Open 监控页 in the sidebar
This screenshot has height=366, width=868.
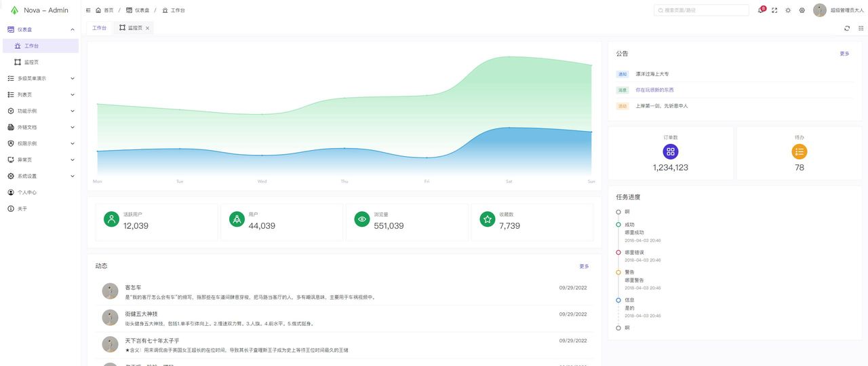point(41,62)
